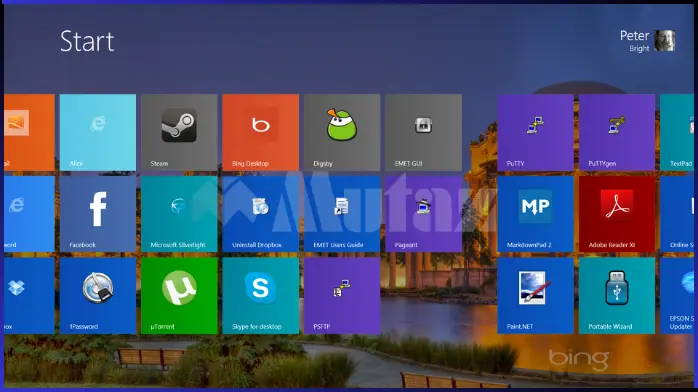Open the EPSON Software Updater tile
Screen dimensions: 698x392
click(x=677, y=296)
